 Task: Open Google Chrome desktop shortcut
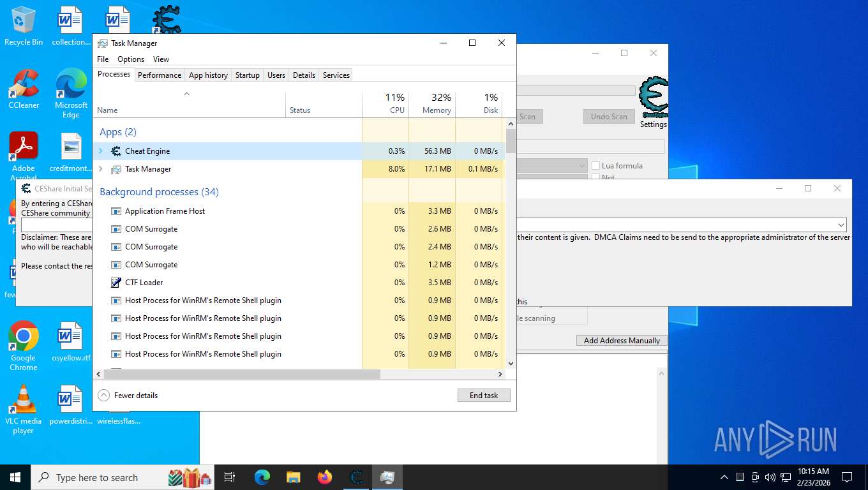(24, 346)
